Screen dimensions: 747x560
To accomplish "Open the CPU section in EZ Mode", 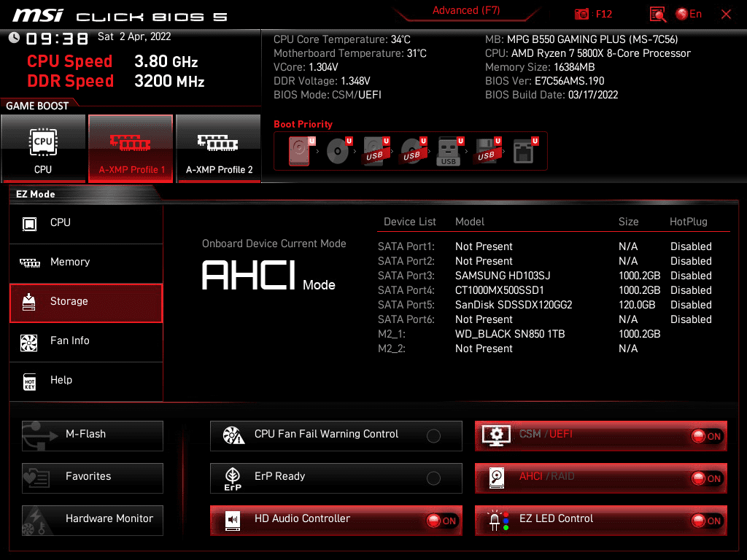I will (x=86, y=223).
